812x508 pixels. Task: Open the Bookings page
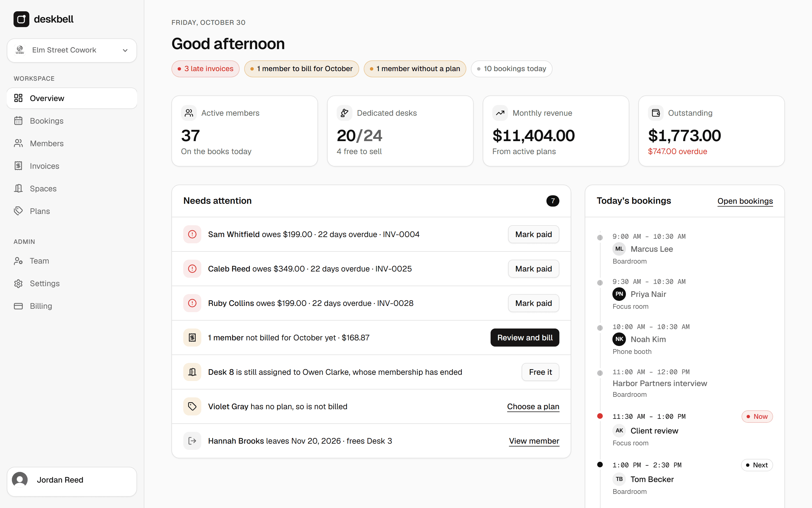coord(72,121)
